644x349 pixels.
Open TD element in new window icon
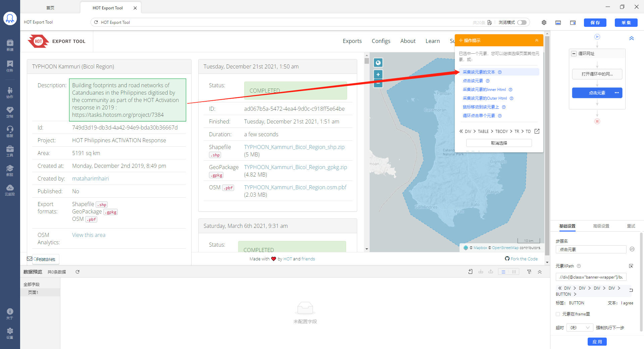[537, 131]
